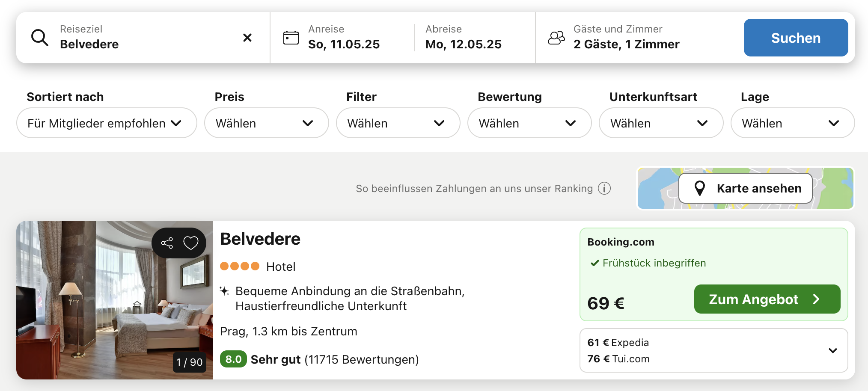The height and width of the screenshot is (391, 868).
Task: Open the calendar icon for Anreise
Action: [x=291, y=38]
